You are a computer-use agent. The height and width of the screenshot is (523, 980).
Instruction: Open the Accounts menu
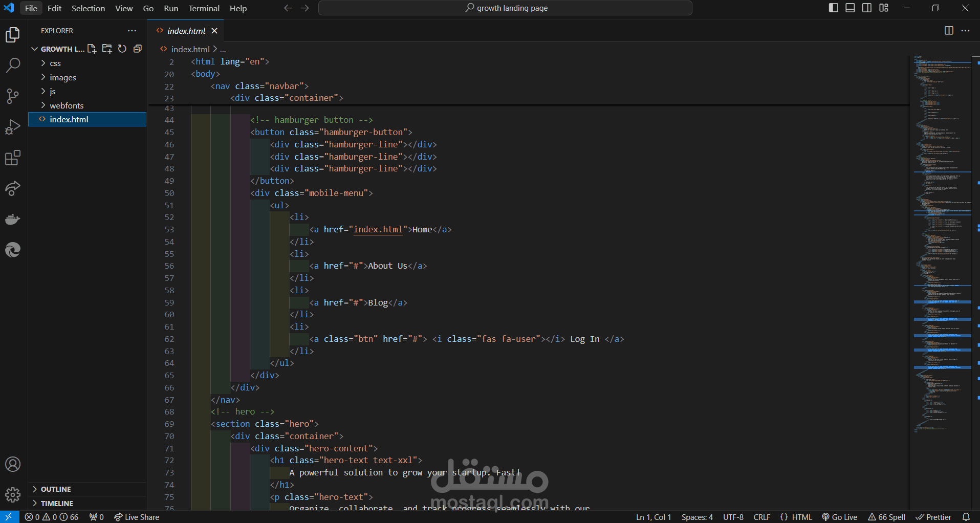[x=13, y=464]
